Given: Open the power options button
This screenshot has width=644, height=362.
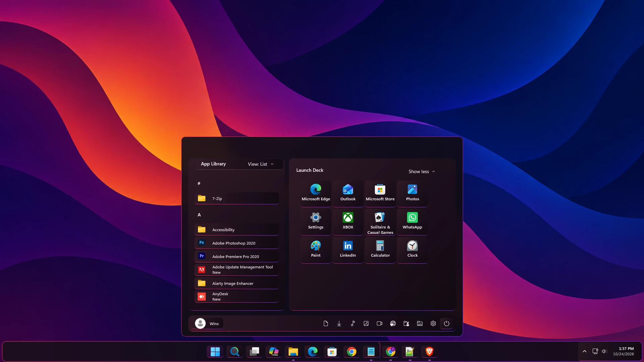Looking at the screenshot, I should (x=447, y=323).
